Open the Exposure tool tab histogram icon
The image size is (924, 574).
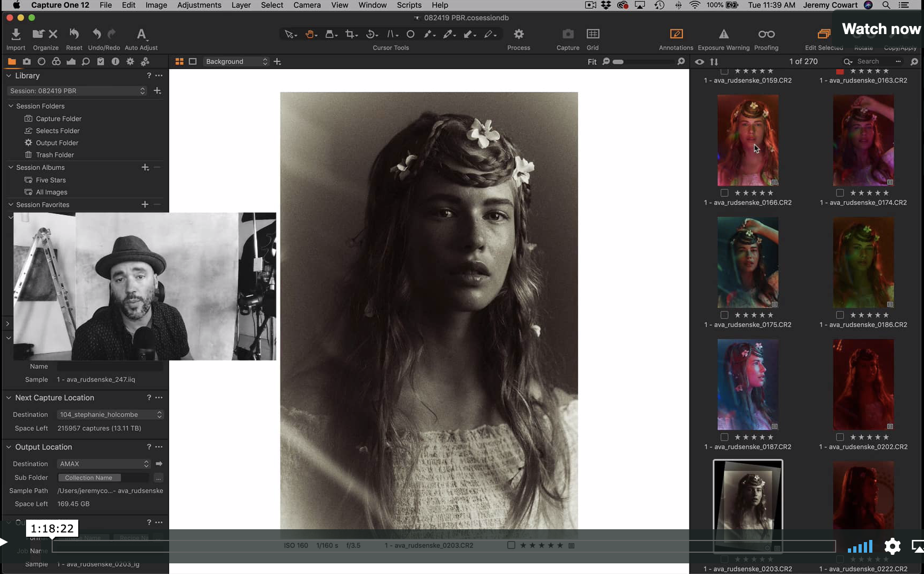click(x=71, y=62)
